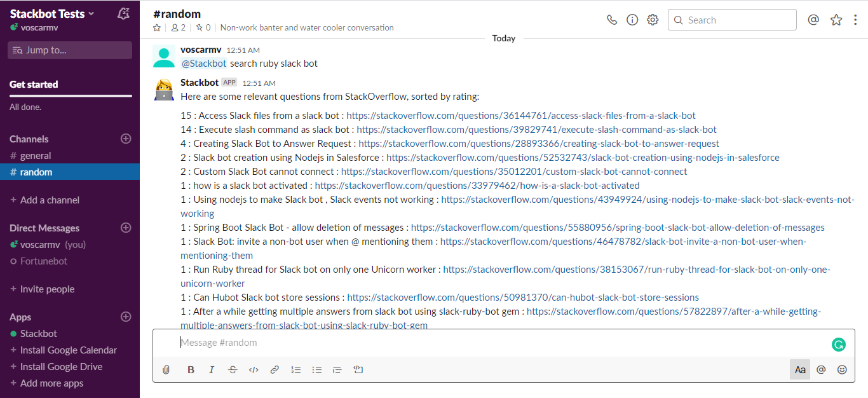View the channel members count
Screen dimensions: 868x398
179,27
